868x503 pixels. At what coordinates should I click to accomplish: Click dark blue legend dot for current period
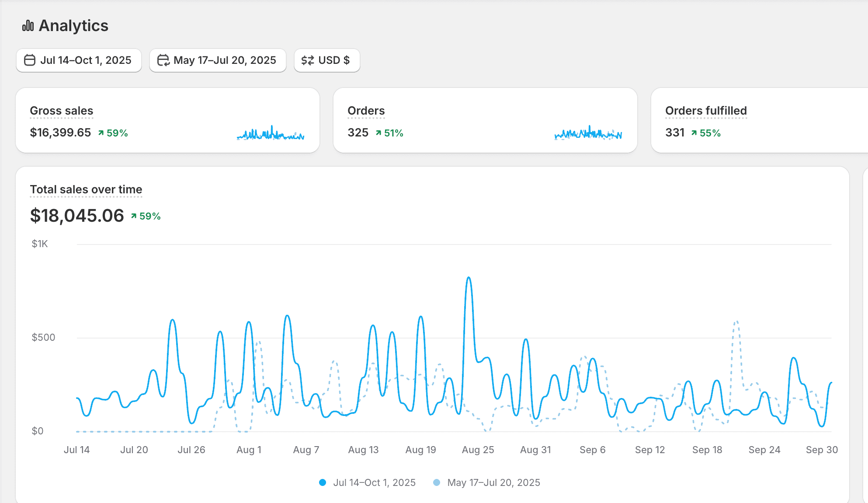coord(323,482)
